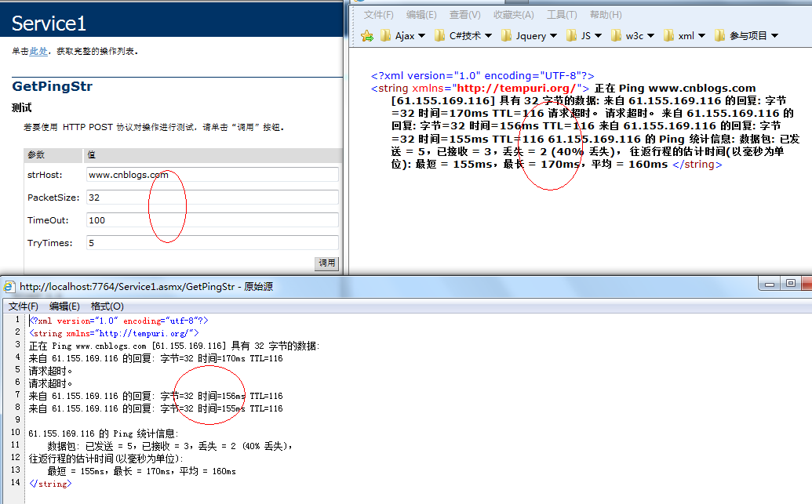Open 格式(O) menu in source viewer window
The image size is (812, 504).
point(107,306)
